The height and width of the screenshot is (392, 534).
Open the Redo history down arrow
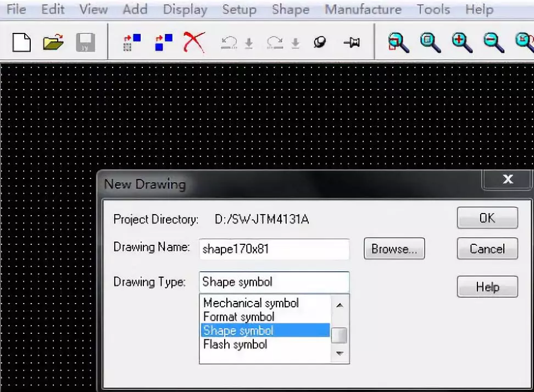tap(295, 43)
